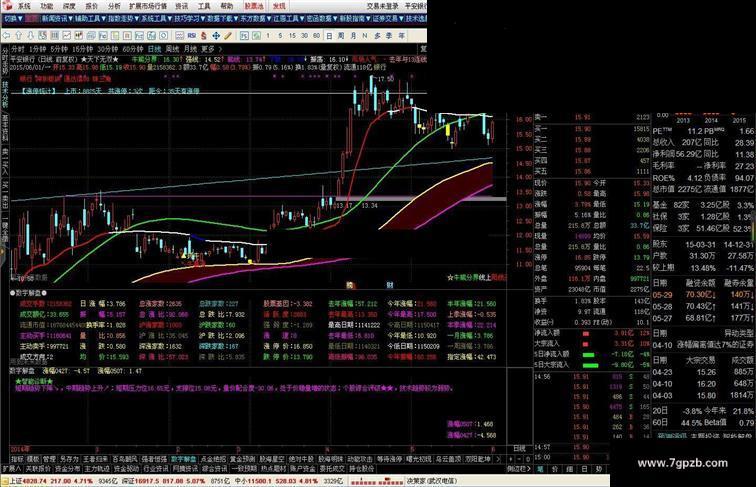
Task: Click the red dollar sign toolbar icon
Action: click(204, 36)
